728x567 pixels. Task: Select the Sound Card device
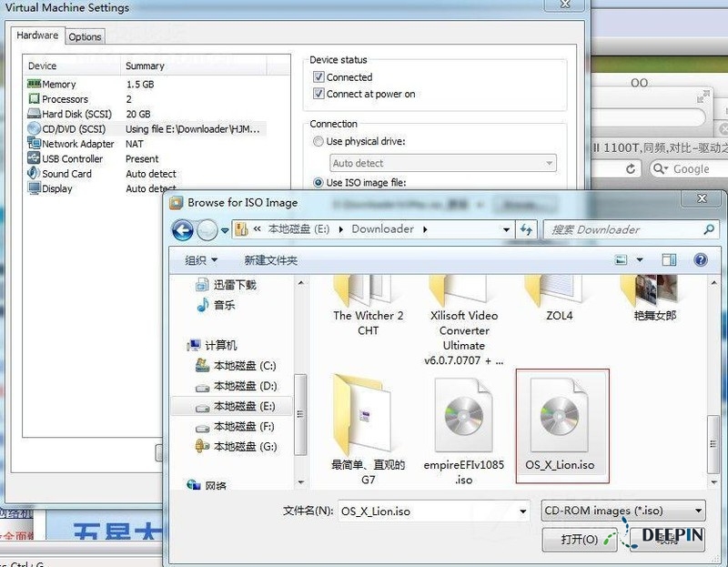66,174
